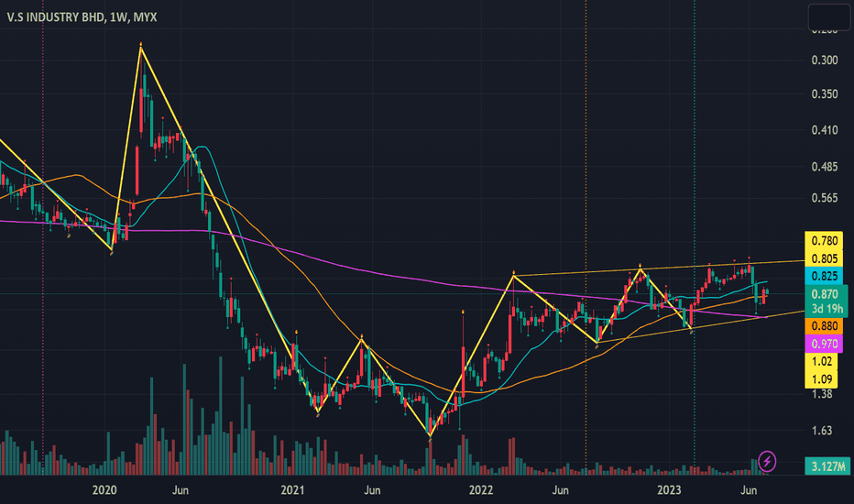Select the 0.780 yellow price label
The image size is (854, 504).
click(x=824, y=240)
